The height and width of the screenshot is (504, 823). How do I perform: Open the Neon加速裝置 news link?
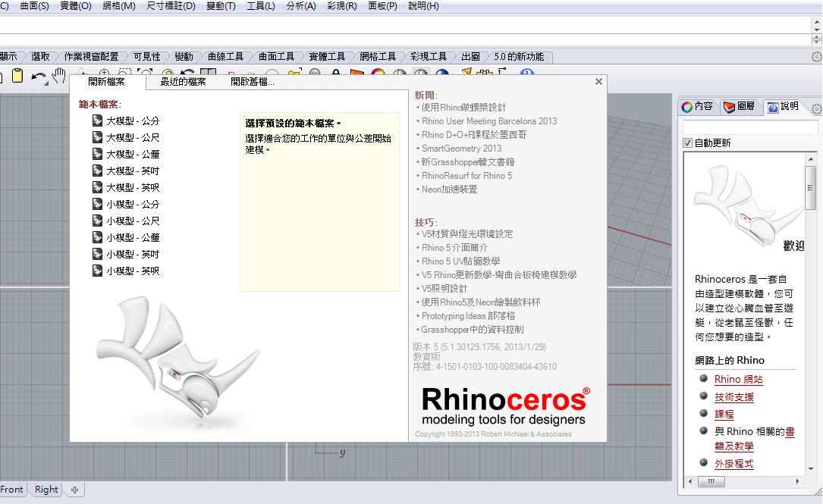click(x=449, y=189)
